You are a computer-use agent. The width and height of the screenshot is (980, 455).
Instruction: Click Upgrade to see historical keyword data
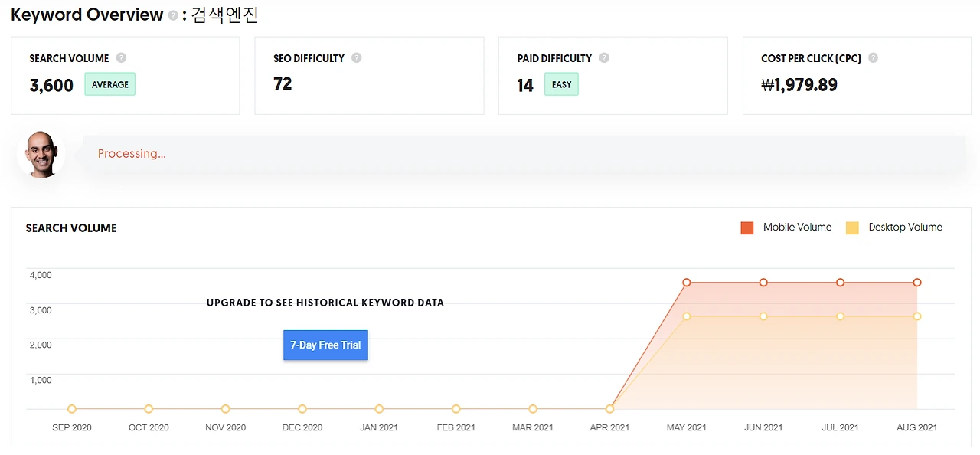(325, 303)
